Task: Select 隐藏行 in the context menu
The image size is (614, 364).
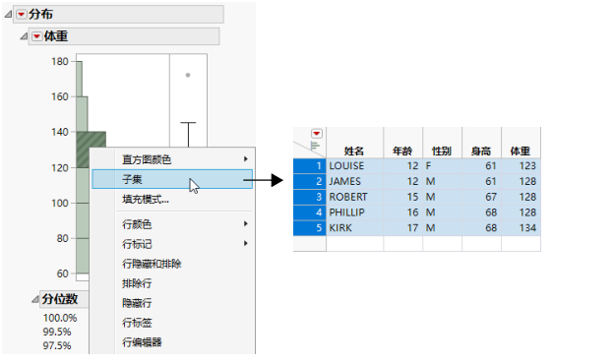Action: [x=172, y=303]
